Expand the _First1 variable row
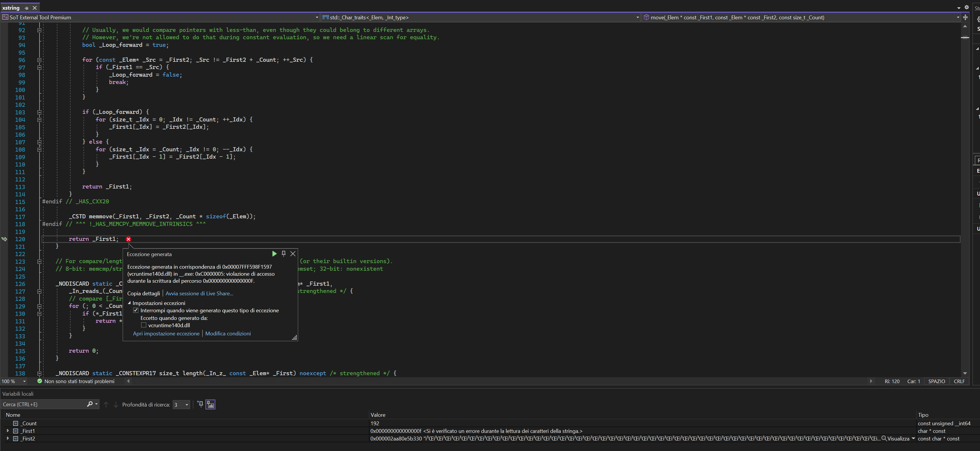The width and height of the screenshot is (980, 451). (8, 431)
